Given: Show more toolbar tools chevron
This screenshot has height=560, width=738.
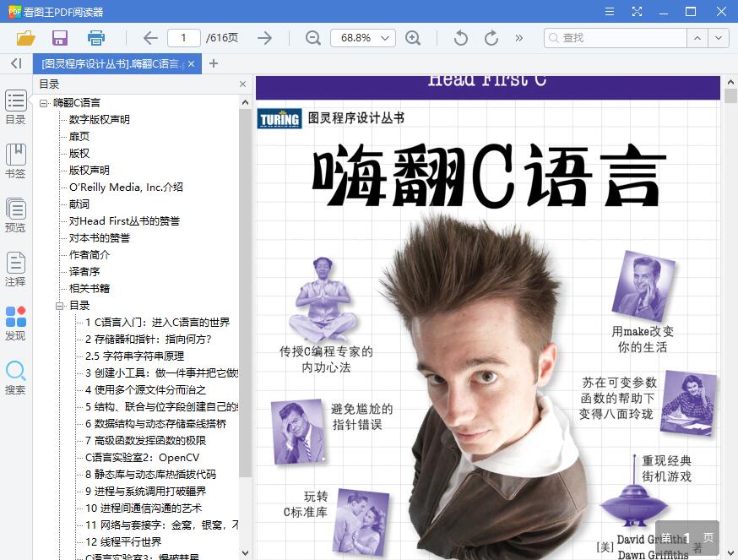Looking at the screenshot, I should [518, 38].
